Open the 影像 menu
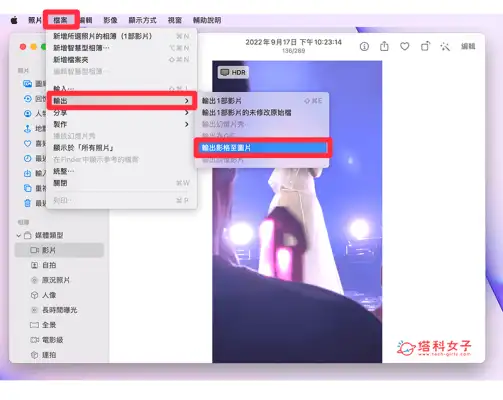Viewport: 503px width, 400px height. 110,20
